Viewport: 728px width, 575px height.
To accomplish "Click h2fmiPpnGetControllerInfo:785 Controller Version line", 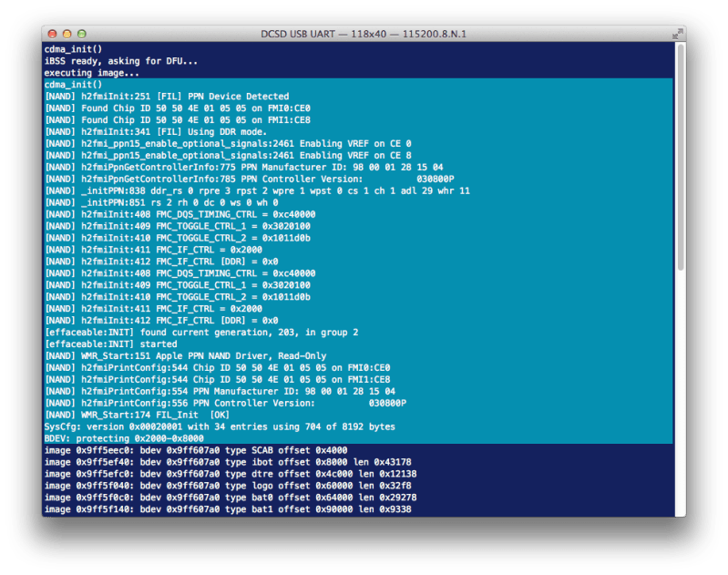I will coord(250,179).
